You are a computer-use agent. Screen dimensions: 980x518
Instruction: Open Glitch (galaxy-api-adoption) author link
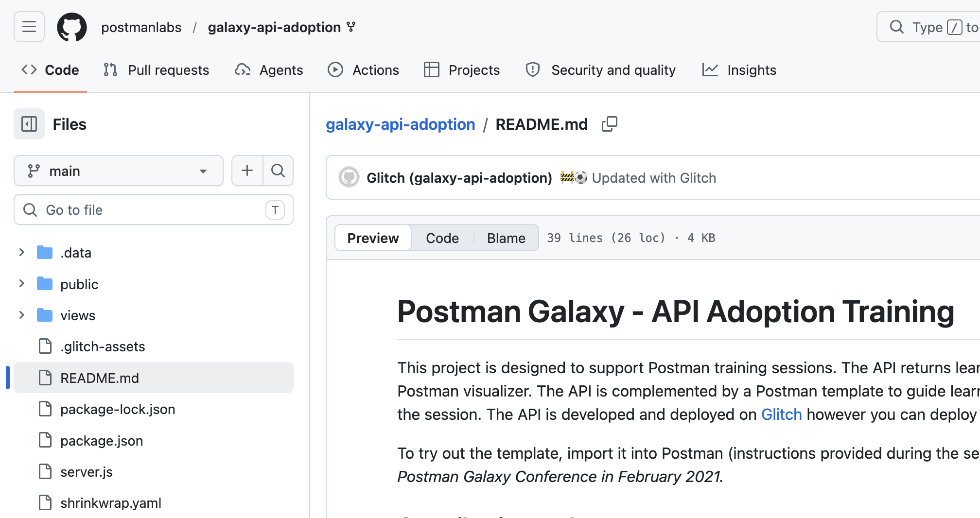click(x=459, y=178)
